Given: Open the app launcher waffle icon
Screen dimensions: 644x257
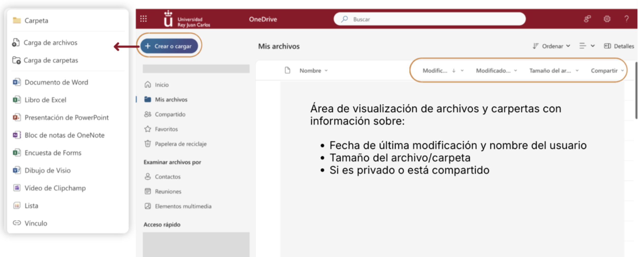Looking at the screenshot, I should tap(143, 19).
